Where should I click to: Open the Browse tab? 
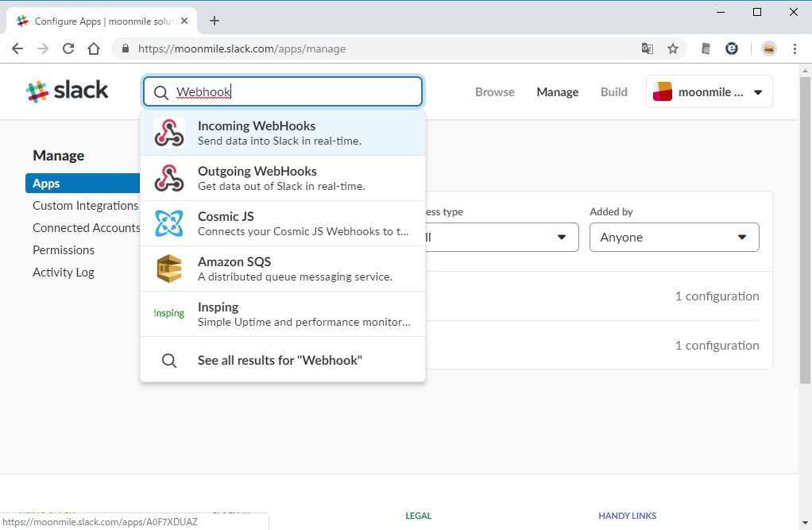494,92
